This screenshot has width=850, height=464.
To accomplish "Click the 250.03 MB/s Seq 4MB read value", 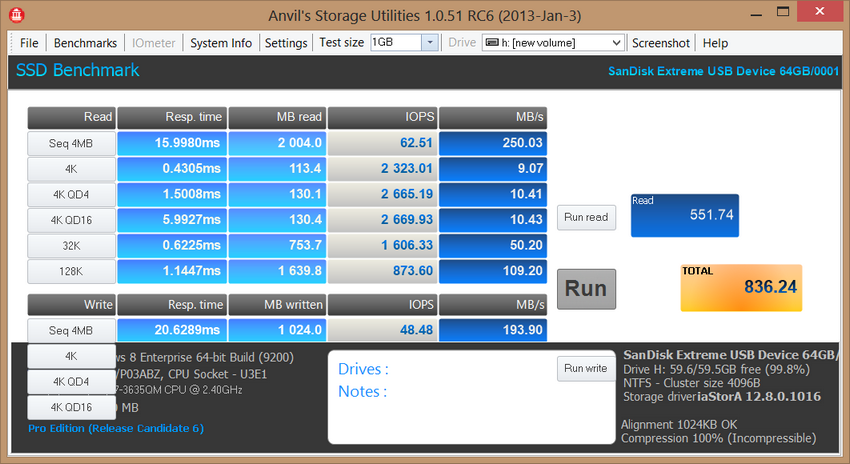I will (493, 143).
